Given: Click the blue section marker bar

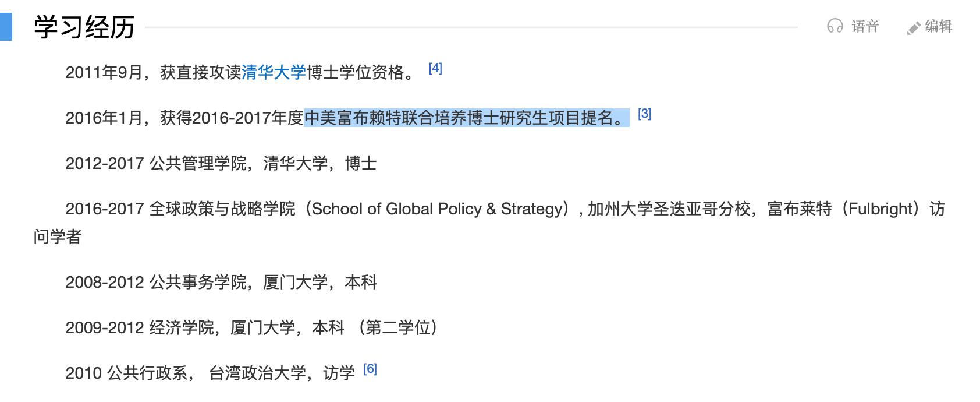Looking at the screenshot, I should [x=6, y=27].
